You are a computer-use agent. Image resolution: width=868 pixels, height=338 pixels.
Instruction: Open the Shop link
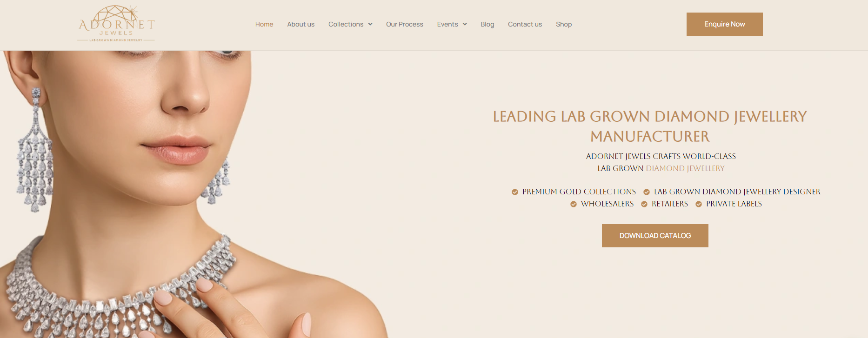pos(564,24)
